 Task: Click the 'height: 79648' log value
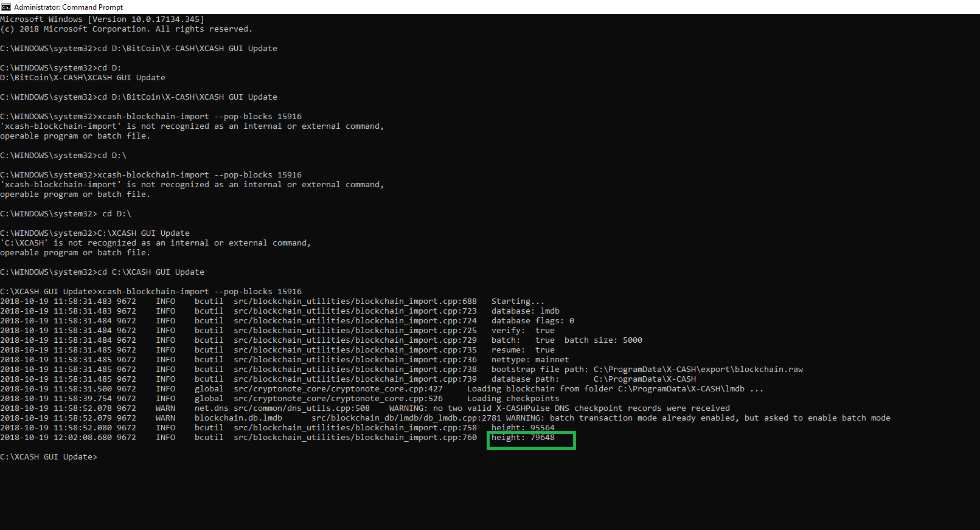[523, 438]
